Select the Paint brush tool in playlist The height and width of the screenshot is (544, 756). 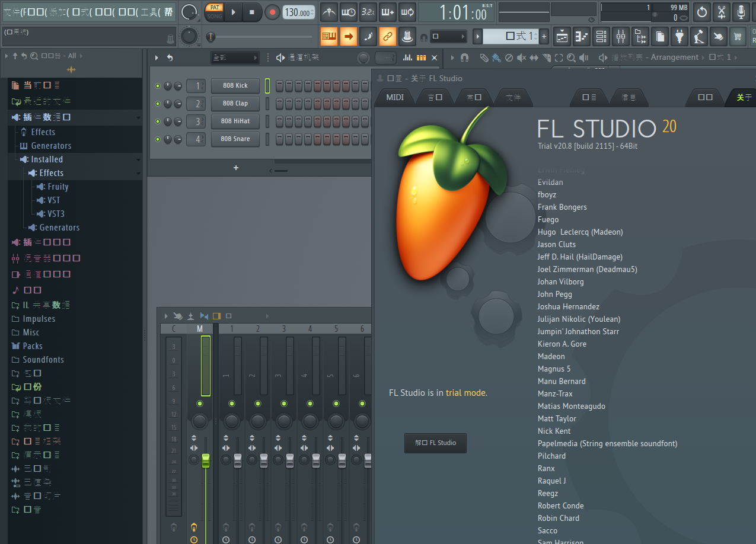point(496,57)
